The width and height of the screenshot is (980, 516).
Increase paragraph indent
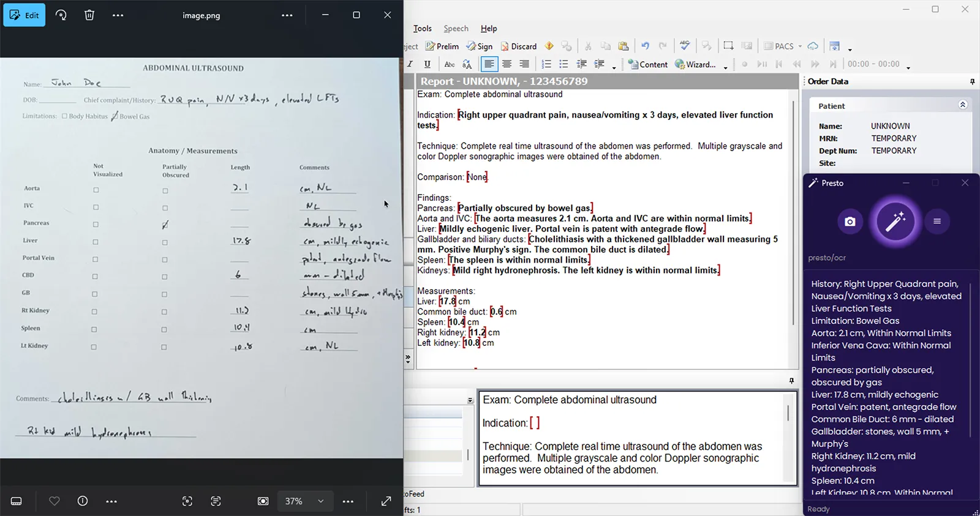click(600, 64)
